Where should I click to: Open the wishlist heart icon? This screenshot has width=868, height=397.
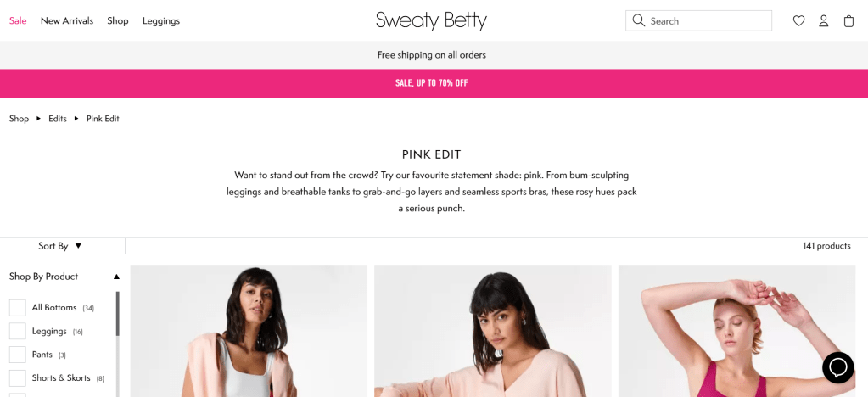pyautogui.click(x=798, y=21)
